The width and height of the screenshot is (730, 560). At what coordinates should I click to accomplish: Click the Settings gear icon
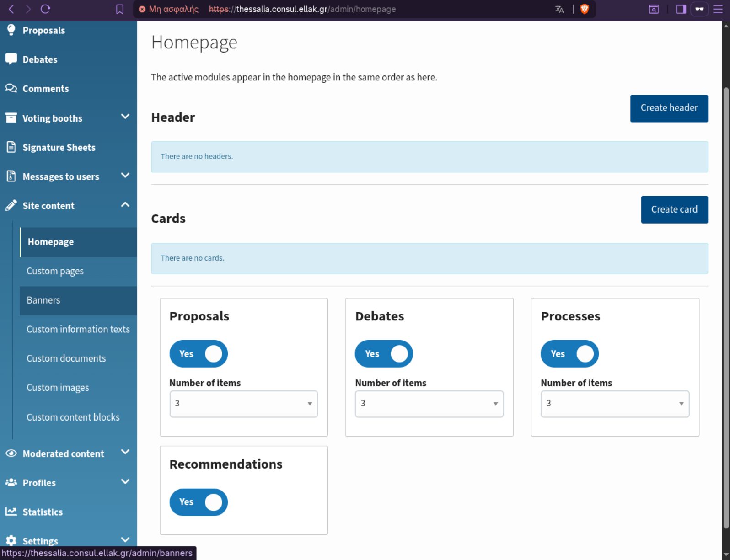pyautogui.click(x=11, y=541)
